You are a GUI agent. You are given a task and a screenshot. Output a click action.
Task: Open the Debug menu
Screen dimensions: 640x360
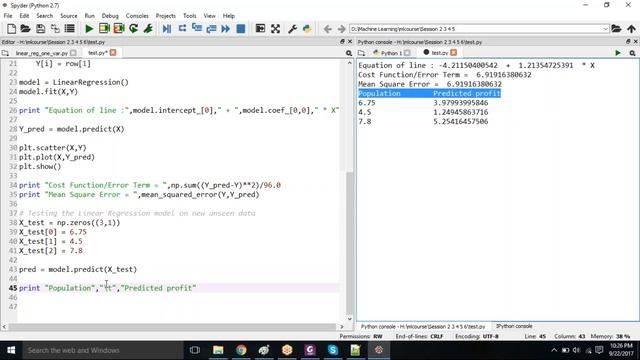110,16
